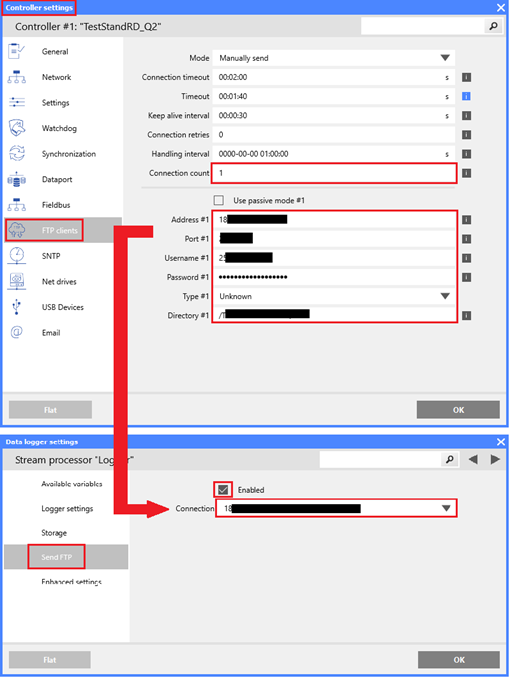Open the SNTP clock icon
Viewport: 510px width, 678px height.
tap(16, 256)
